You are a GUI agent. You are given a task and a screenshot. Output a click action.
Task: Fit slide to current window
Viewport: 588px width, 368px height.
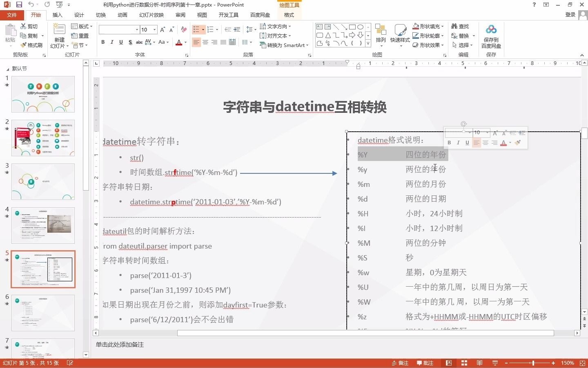coord(581,363)
